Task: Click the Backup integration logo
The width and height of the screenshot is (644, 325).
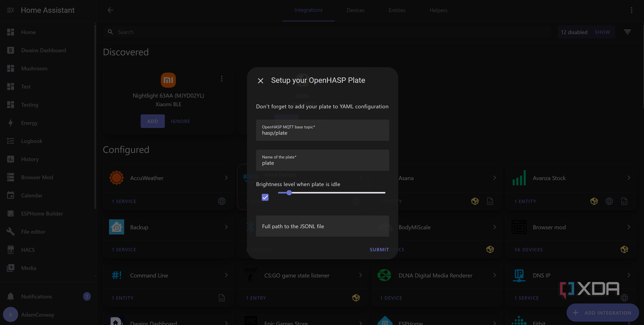Action: (x=116, y=227)
